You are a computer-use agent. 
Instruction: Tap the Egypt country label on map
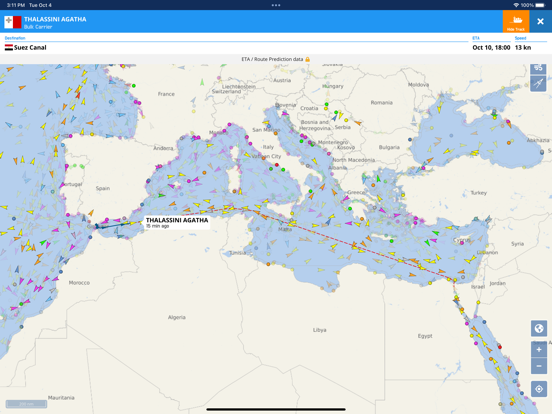click(425, 336)
